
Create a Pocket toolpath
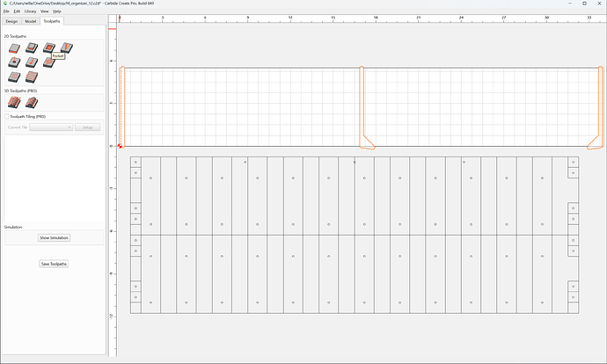(x=49, y=47)
